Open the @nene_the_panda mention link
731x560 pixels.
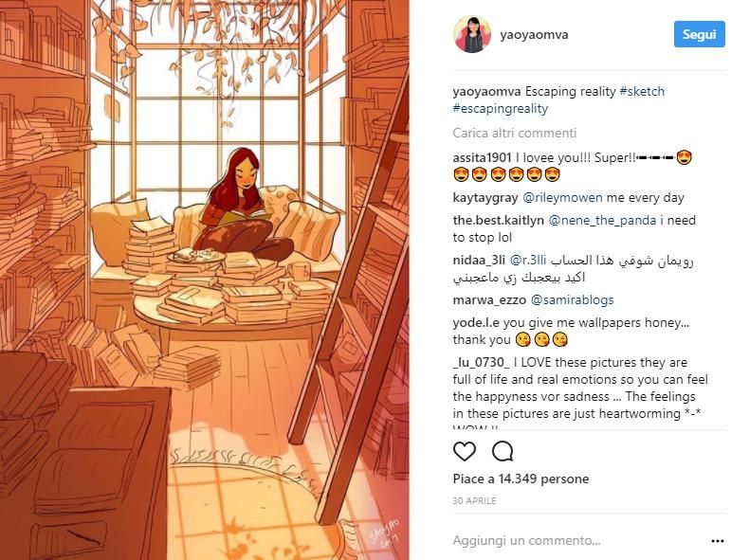click(x=602, y=220)
